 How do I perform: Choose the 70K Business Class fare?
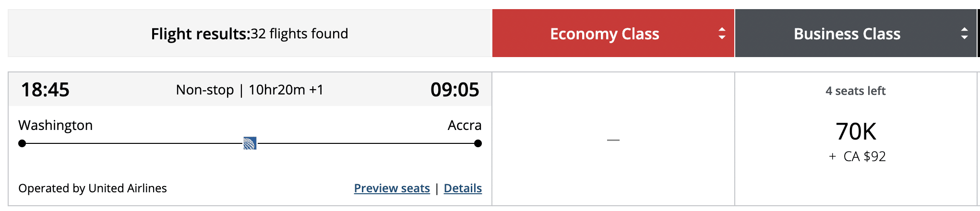pyautogui.click(x=856, y=132)
